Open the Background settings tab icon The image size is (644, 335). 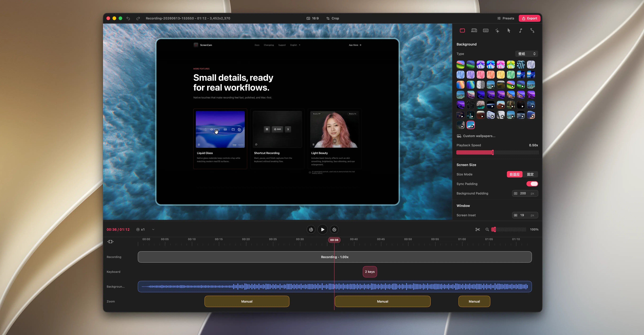tap(462, 31)
